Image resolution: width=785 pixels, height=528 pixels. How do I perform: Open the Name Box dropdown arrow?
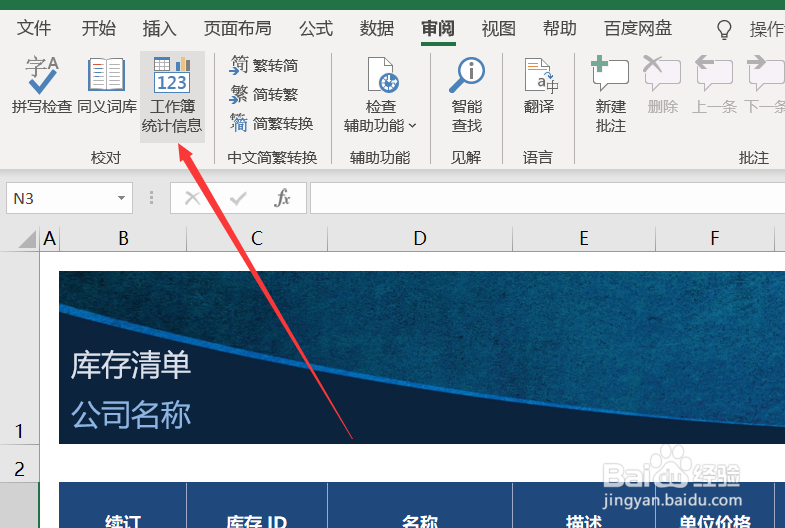tap(121, 198)
